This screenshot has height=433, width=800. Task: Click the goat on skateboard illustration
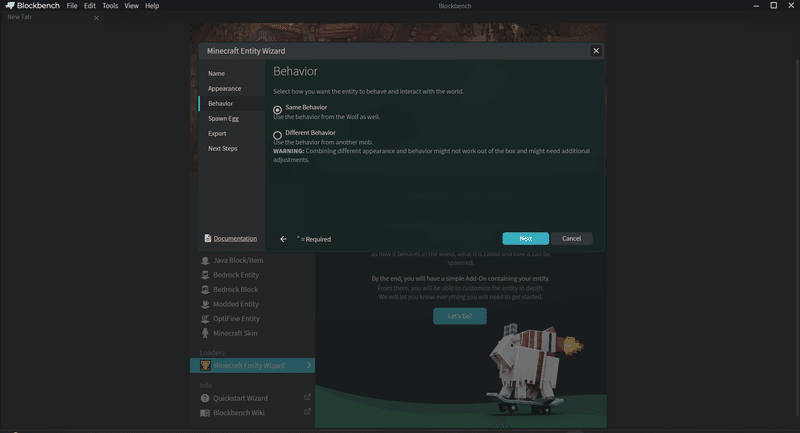(x=533, y=367)
